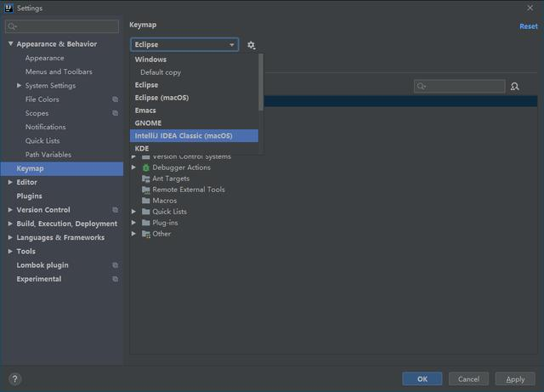Choose IntelliJ IDEA Classic (macOS) keymap
The width and height of the screenshot is (544, 392).
[x=194, y=136]
